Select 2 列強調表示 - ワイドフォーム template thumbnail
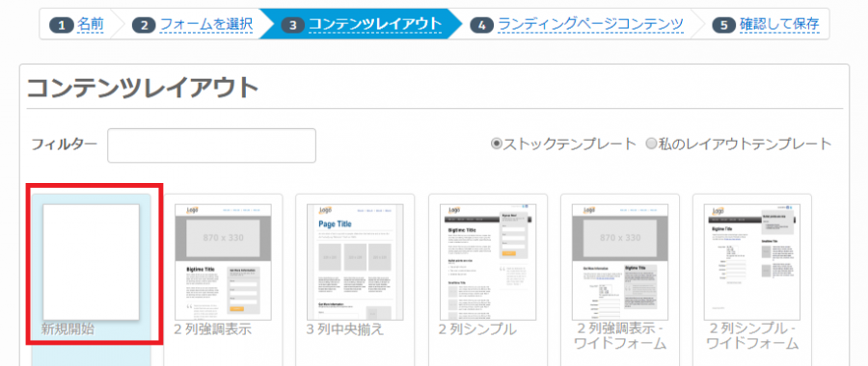Screen dimensions: 868x366 pos(620,262)
